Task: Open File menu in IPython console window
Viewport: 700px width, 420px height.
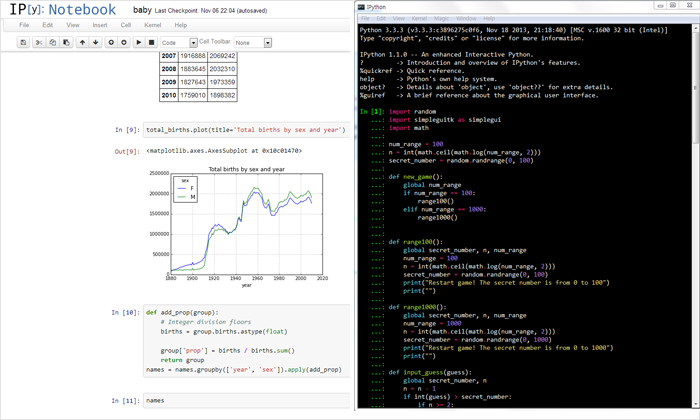Action: [x=365, y=18]
